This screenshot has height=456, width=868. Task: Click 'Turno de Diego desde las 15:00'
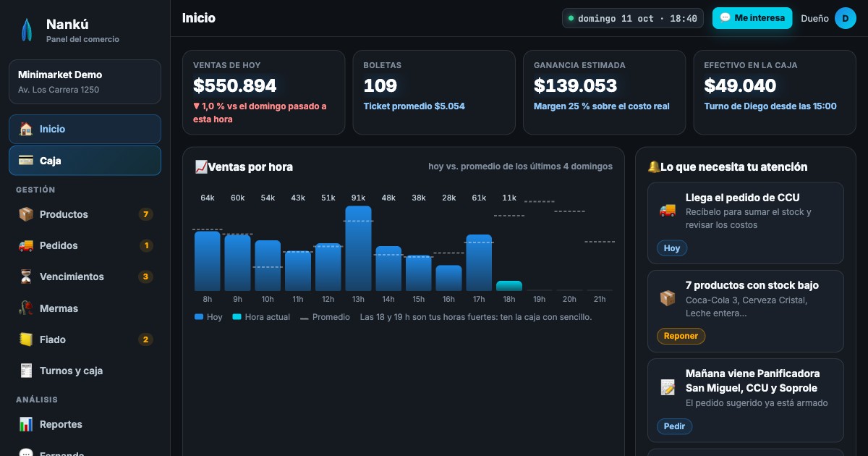point(770,106)
